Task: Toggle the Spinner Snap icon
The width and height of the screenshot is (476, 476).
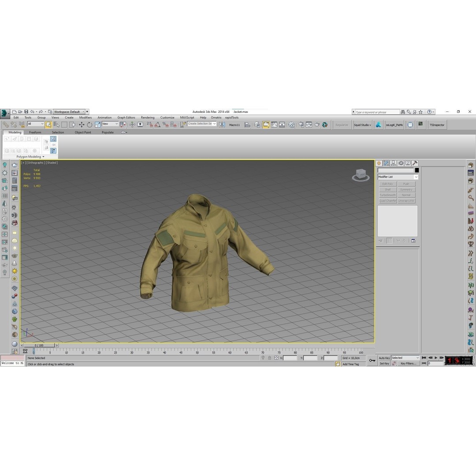Action: click(173, 124)
